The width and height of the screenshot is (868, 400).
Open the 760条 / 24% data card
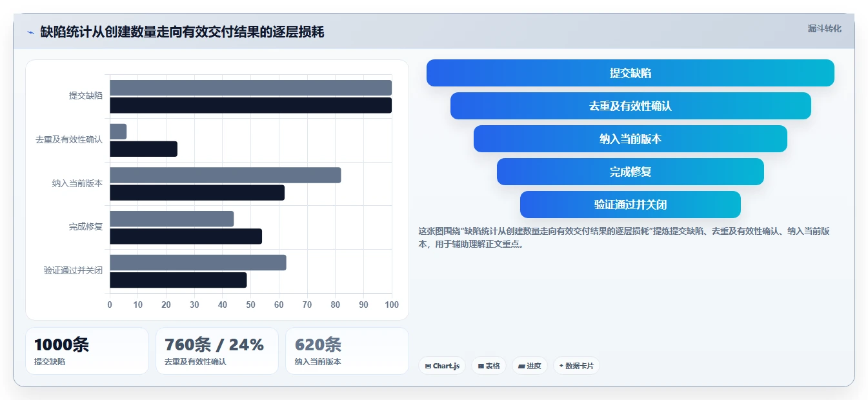click(217, 351)
